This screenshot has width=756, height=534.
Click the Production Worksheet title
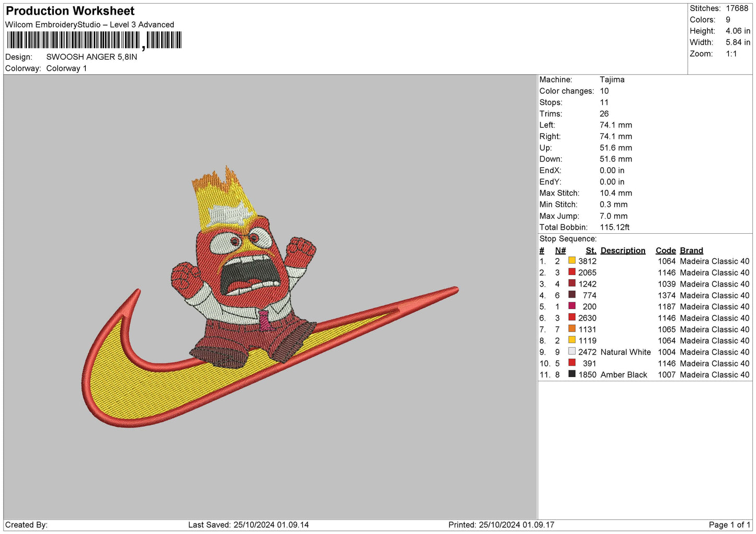point(70,11)
